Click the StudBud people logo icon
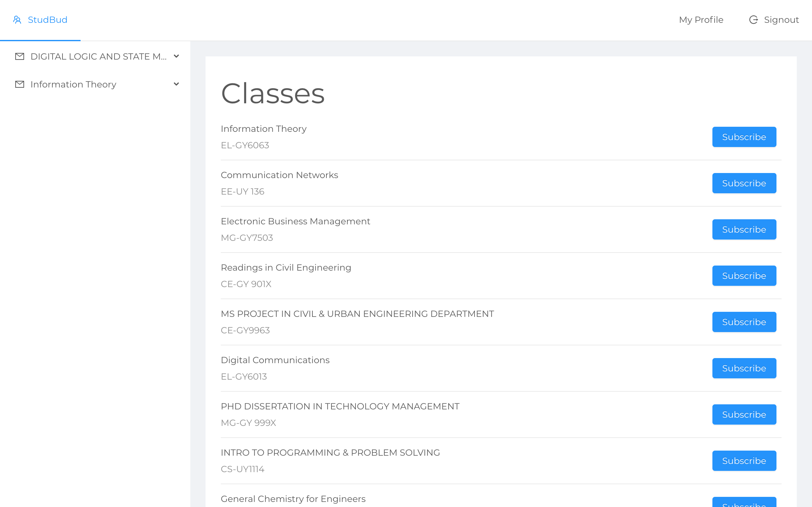This screenshot has width=812, height=507. point(17,20)
